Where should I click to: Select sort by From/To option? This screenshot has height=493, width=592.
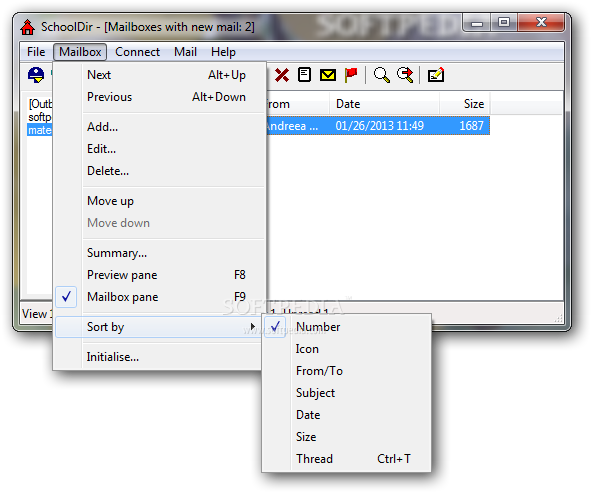[x=347, y=371]
